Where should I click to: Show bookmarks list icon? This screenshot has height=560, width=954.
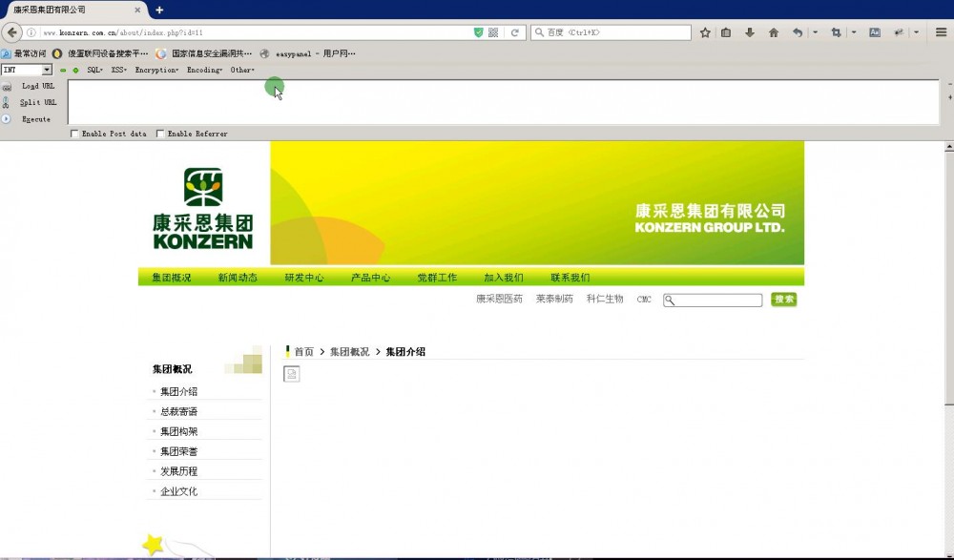pos(726,32)
